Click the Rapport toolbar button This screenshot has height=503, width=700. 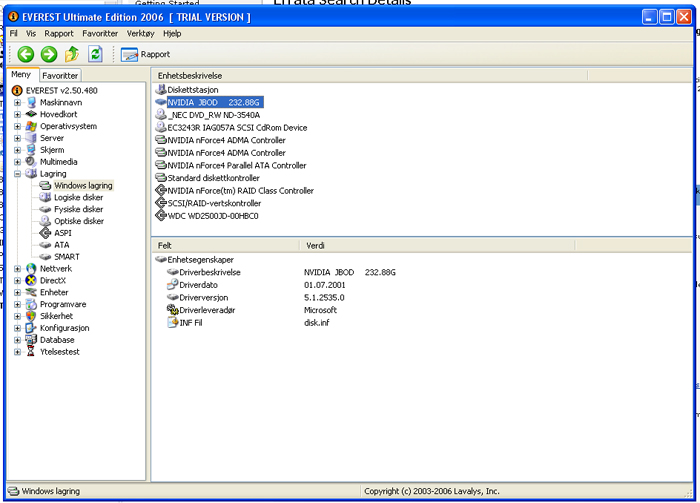coord(146,54)
